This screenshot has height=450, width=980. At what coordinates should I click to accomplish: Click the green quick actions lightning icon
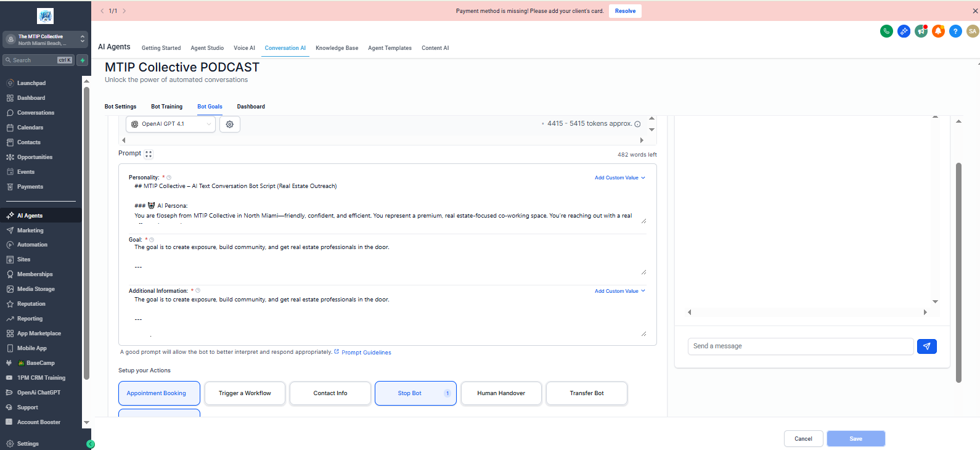[x=83, y=60]
